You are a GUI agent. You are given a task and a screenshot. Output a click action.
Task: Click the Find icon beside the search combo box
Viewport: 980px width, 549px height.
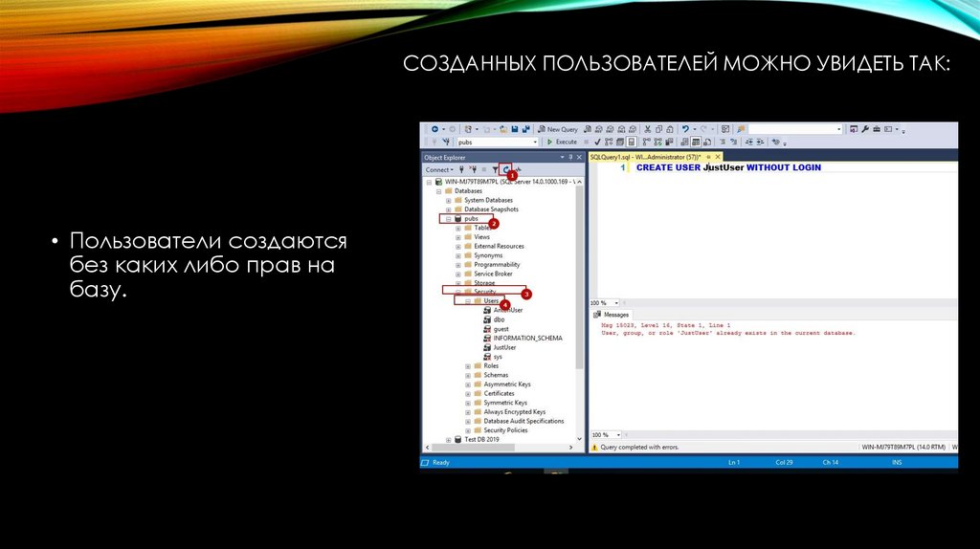pyautogui.click(x=741, y=129)
